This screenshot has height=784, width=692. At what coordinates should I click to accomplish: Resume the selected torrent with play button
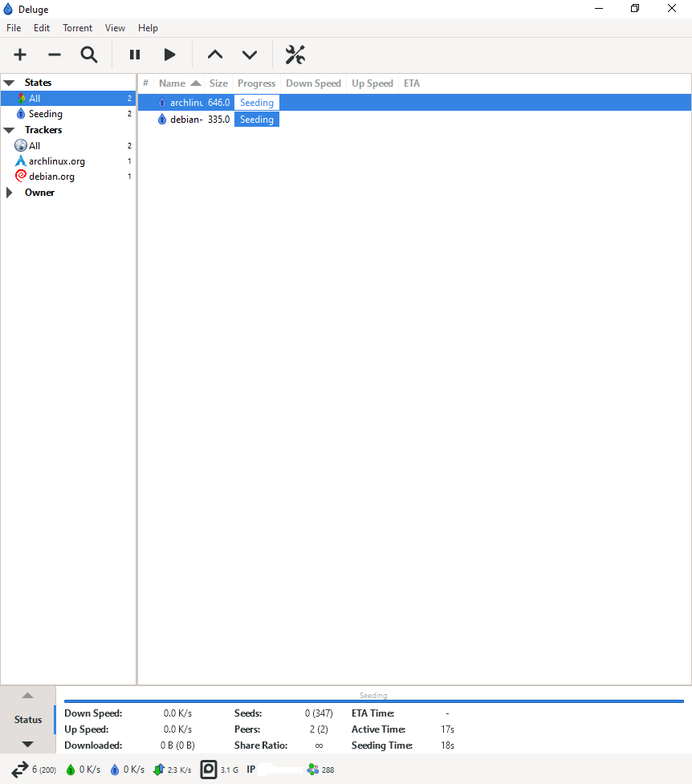click(169, 55)
